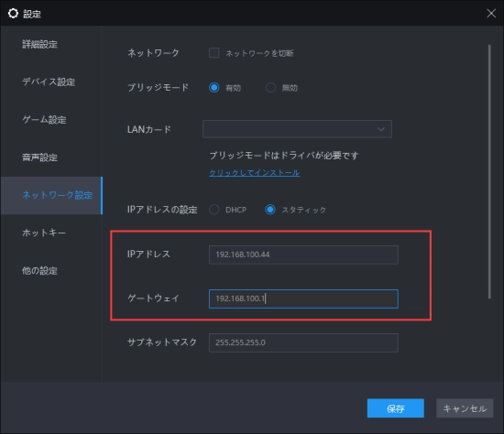Open 他の設定 in the sidebar

[39, 270]
